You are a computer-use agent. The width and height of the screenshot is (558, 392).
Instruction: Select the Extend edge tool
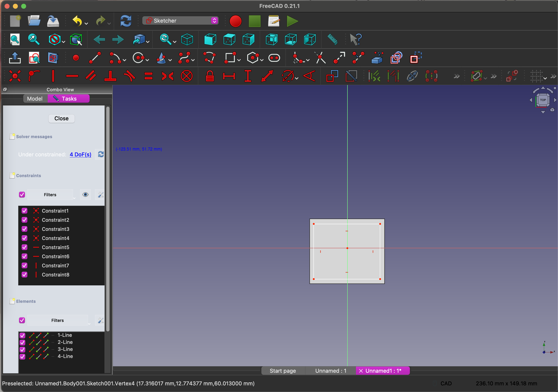click(339, 58)
